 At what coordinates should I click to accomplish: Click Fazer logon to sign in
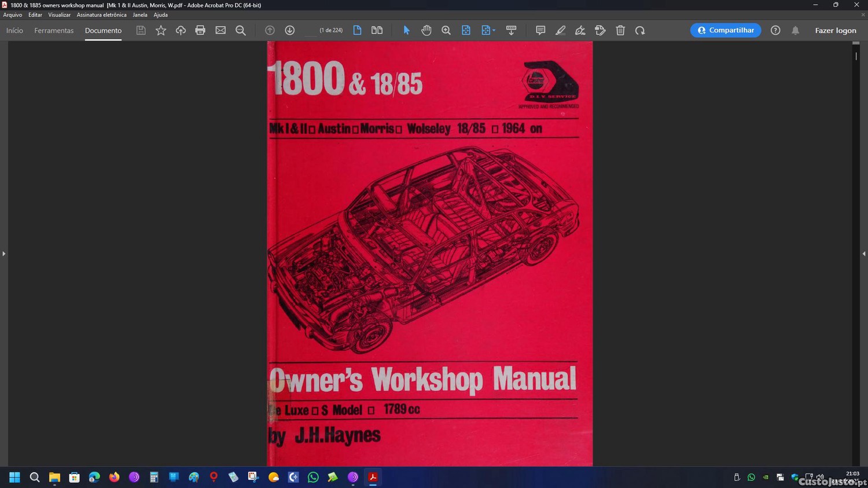tap(835, 30)
